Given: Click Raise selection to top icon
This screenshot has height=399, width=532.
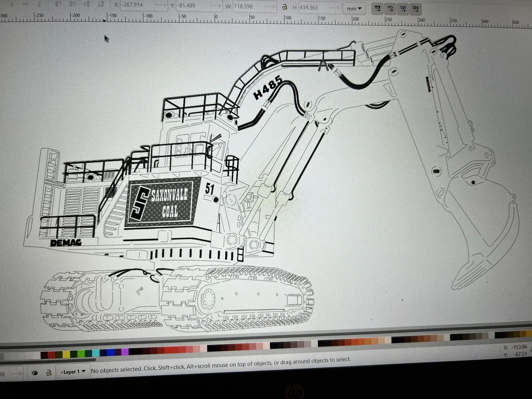Looking at the screenshot, I should (x=59, y=4).
